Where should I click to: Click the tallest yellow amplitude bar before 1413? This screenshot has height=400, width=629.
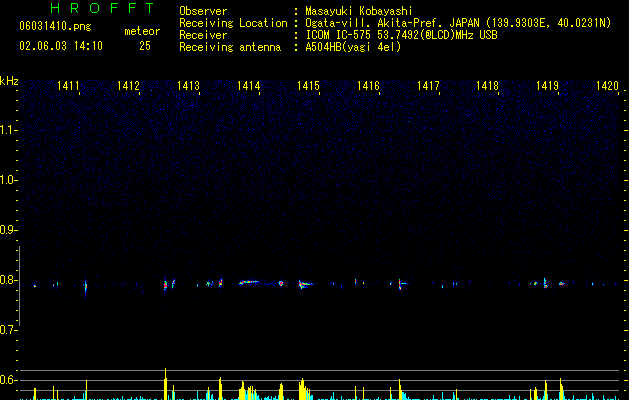coord(165,384)
